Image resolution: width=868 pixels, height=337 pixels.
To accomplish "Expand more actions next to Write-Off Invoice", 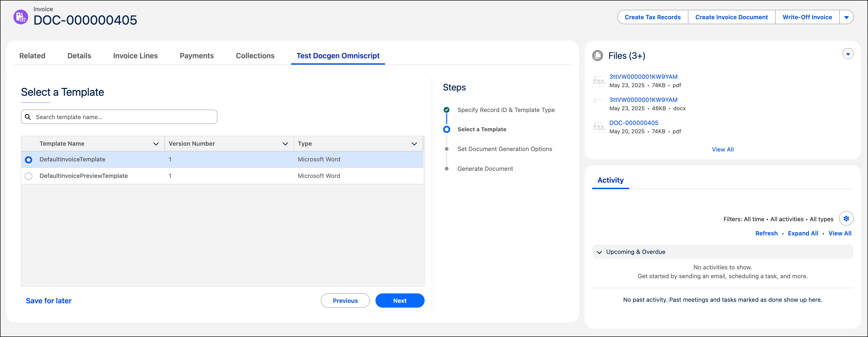I will (846, 17).
